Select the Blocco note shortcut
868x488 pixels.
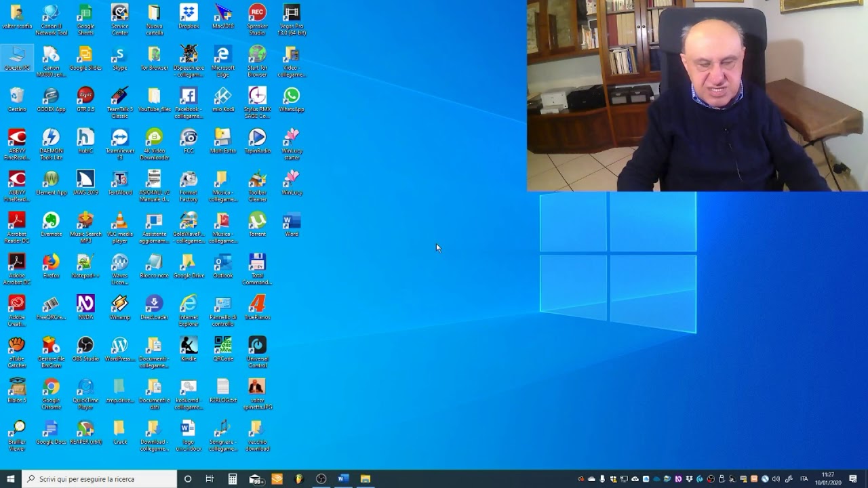pyautogui.click(x=155, y=266)
